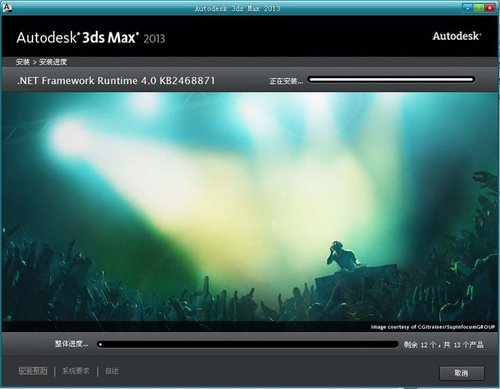
Task: Click the window title bar text
Action: [x=237, y=8]
